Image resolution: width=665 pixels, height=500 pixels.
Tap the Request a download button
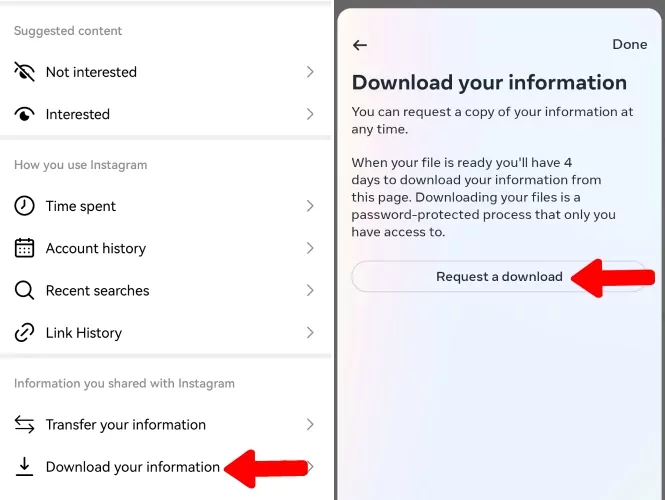click(499, 277)
